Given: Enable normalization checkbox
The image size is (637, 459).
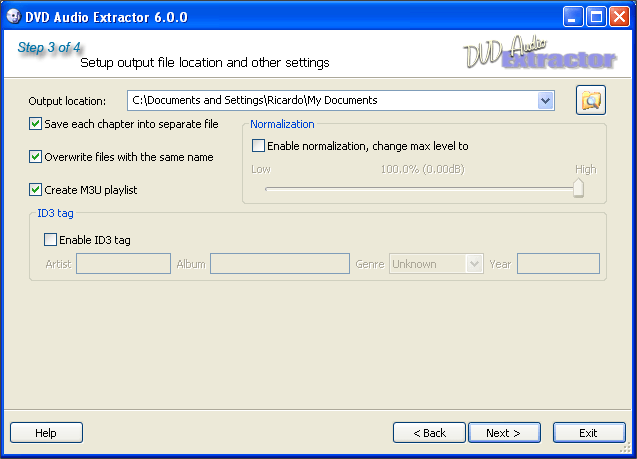Looking at the screenshot, I should (x=258, y=145).
